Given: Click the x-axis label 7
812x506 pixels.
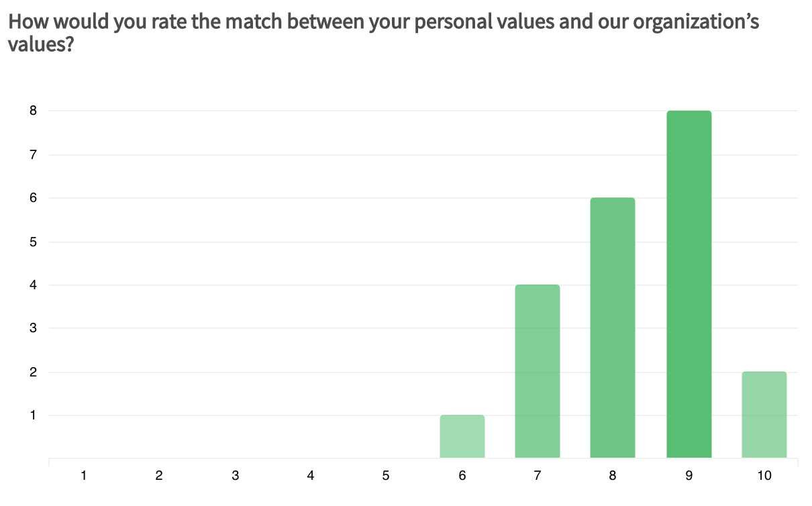Looking at the screenshot, I should click(538, 476).
